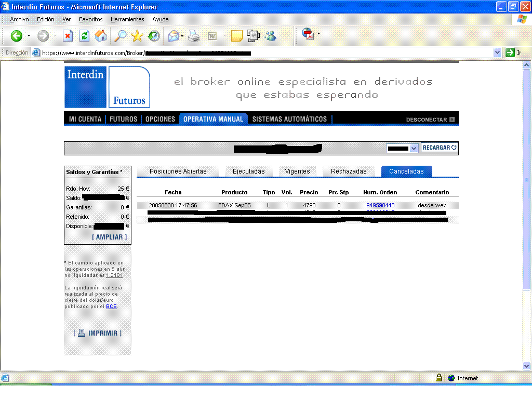Click the Precio value 4790
The image size is (532, 399).
pos(309,205)
